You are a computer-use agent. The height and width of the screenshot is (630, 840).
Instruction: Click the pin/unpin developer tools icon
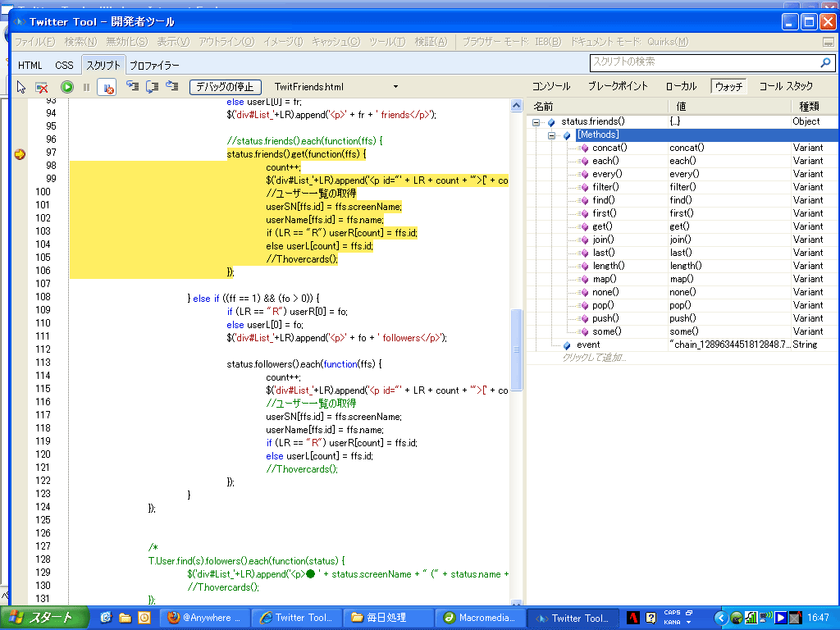(829, 42)
